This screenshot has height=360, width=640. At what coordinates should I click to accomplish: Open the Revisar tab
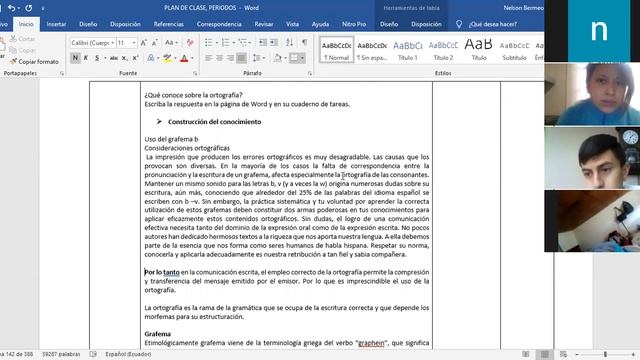[x=264, y=24]
